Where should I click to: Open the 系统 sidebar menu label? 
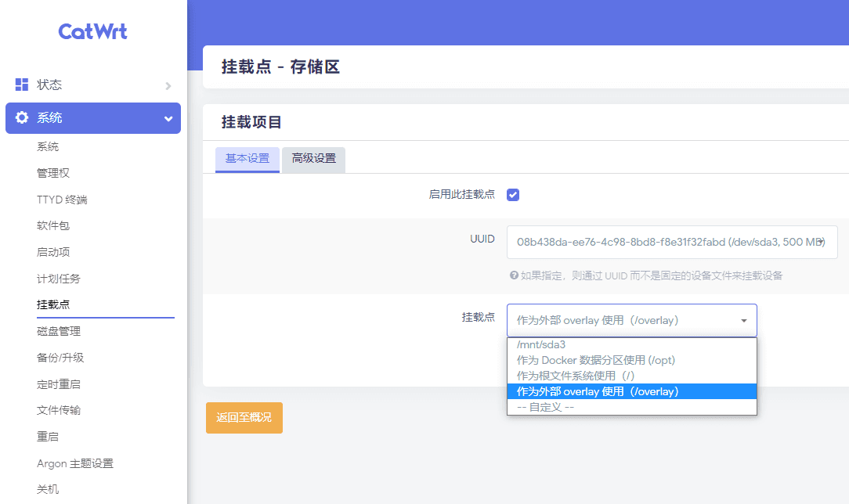tap(49, 117)
